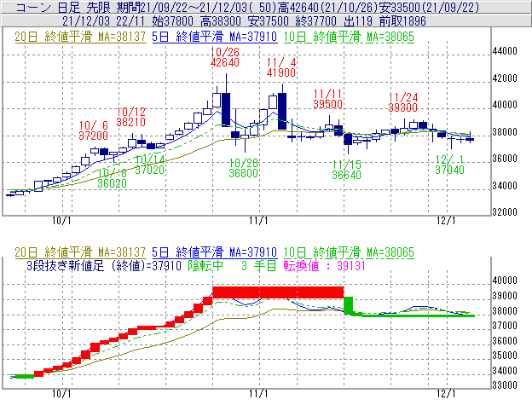
Task: Click the 3 手目 text
Action: tap(259, 265)
